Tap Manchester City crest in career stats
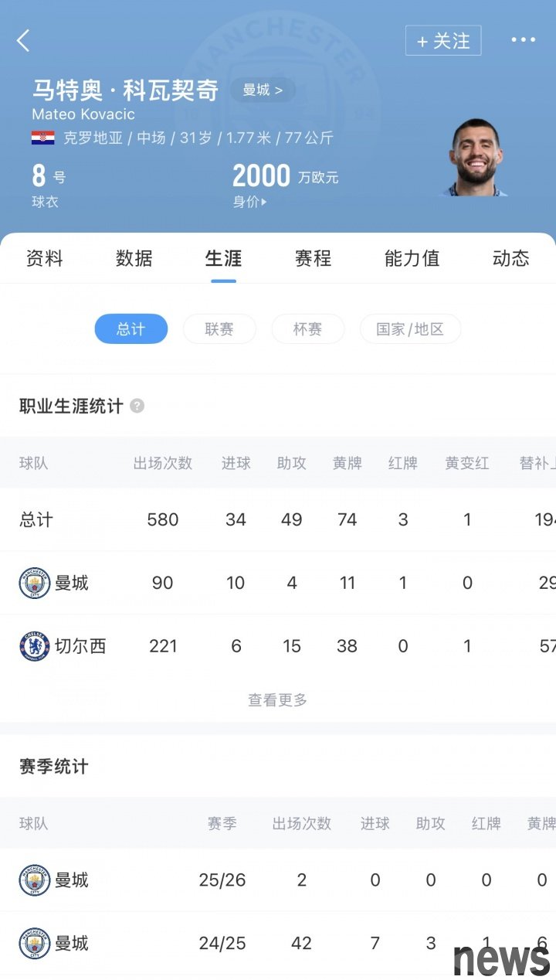The image size is (556, 980). 35,583
